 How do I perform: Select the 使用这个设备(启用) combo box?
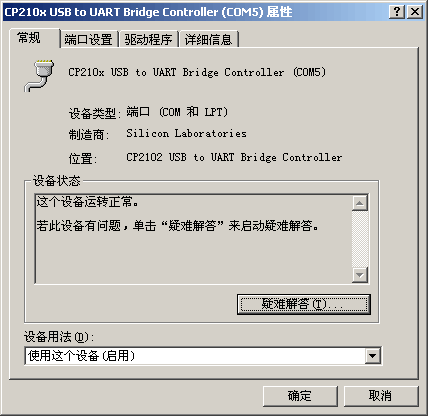[x=203, y=356]
